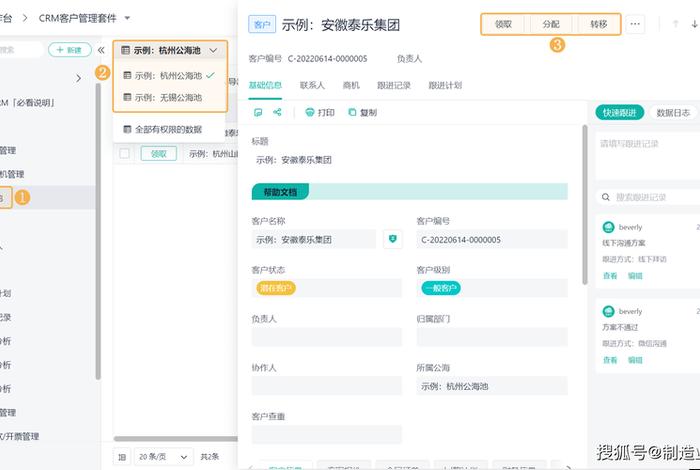Click the 客户名称 field
The image size is (700, 470).
pos(314,240)
